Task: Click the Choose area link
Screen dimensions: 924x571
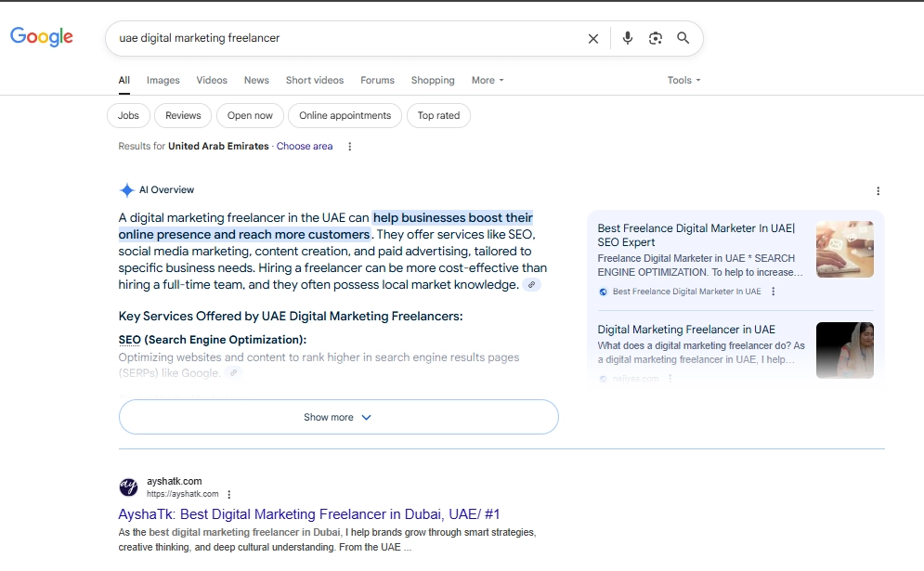Action: (x=304, y=146)
